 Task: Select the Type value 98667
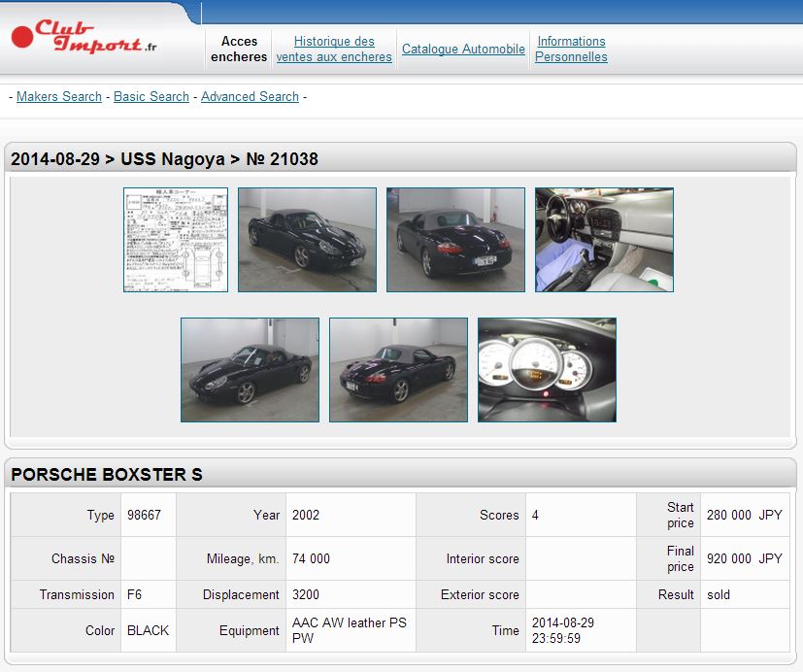[144, 515]
